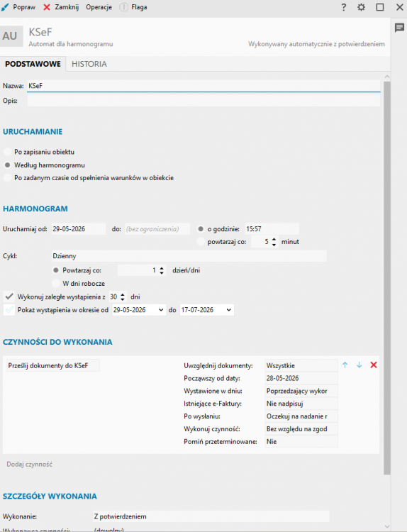Open the Wykonanie dropdown 'Z potwierdzeniem'
Image resolution: width=407 pixels, height=532 pixels.
point(211,516)
